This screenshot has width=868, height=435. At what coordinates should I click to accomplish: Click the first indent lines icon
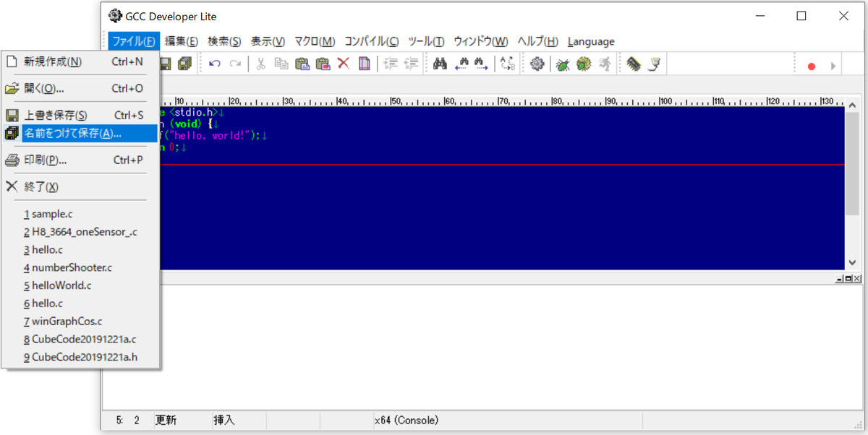pos(391,64)
